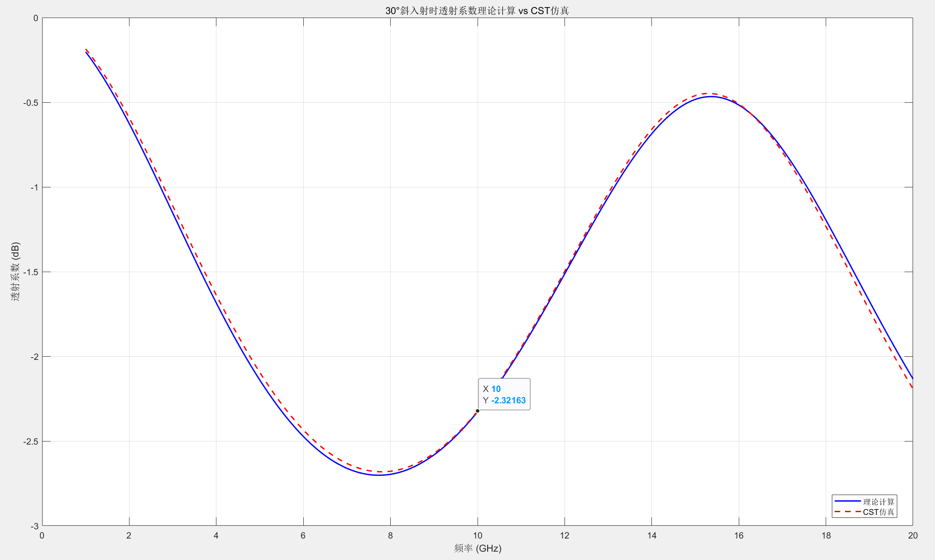Image resolution: width=935 pixels, height=560 pixels.
Task: Click the blue curve minimum near 8 GHz
Action: (x=378, y=475)
